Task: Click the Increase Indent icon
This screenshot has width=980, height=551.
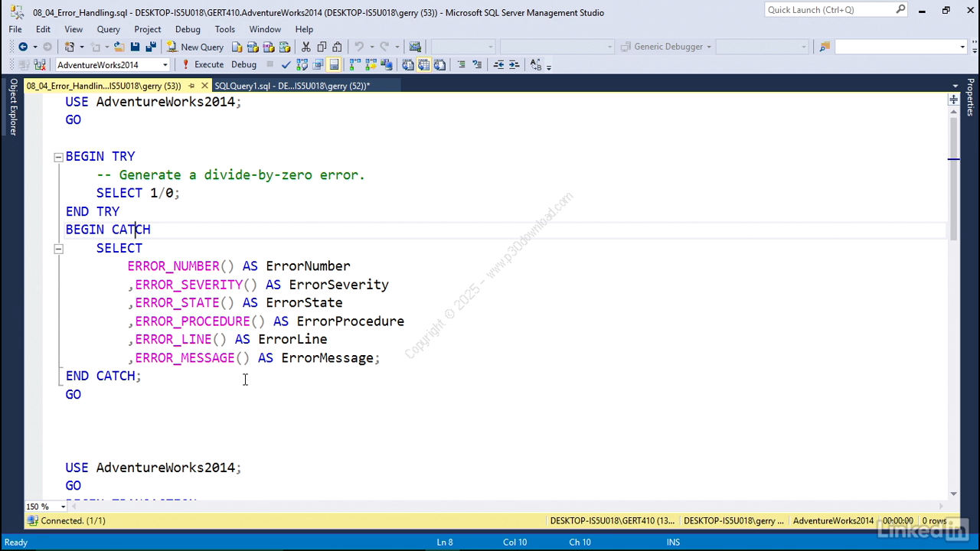Action: point(514,65)
